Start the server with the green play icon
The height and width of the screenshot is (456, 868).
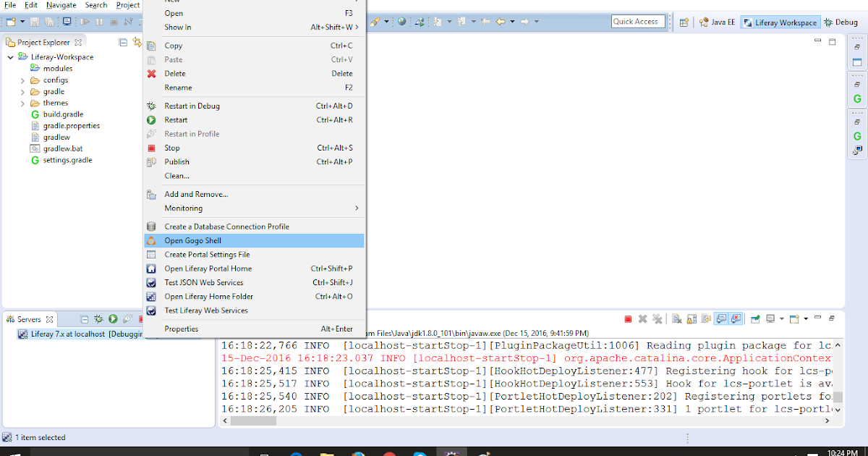[113, 318]
